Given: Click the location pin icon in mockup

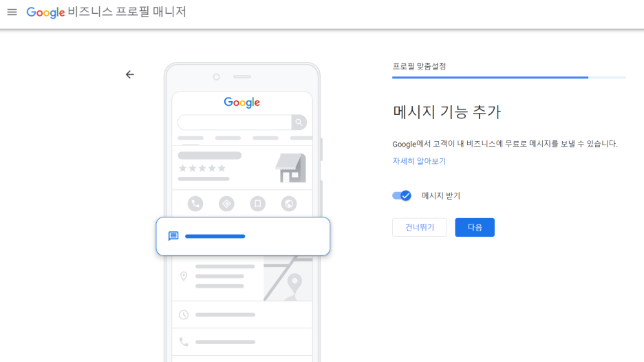Looking at the screenshot, I should [184, 276].
